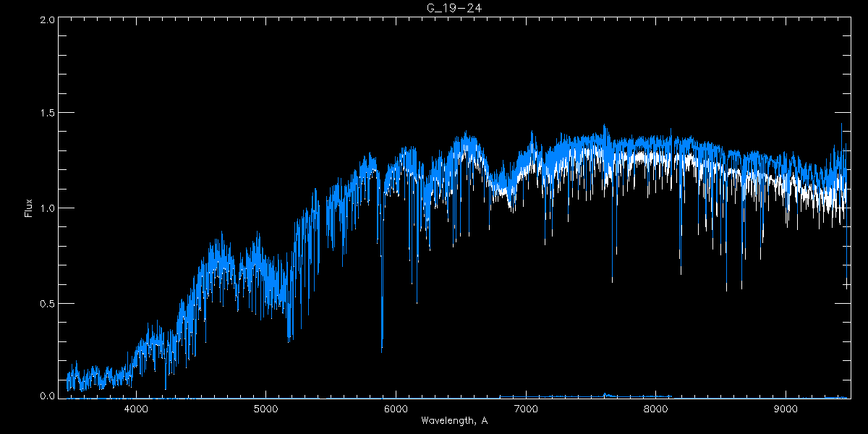Click the 8000 wavelength tick label
The height and width of the screenshot is (434, 868).
point(656,409)
